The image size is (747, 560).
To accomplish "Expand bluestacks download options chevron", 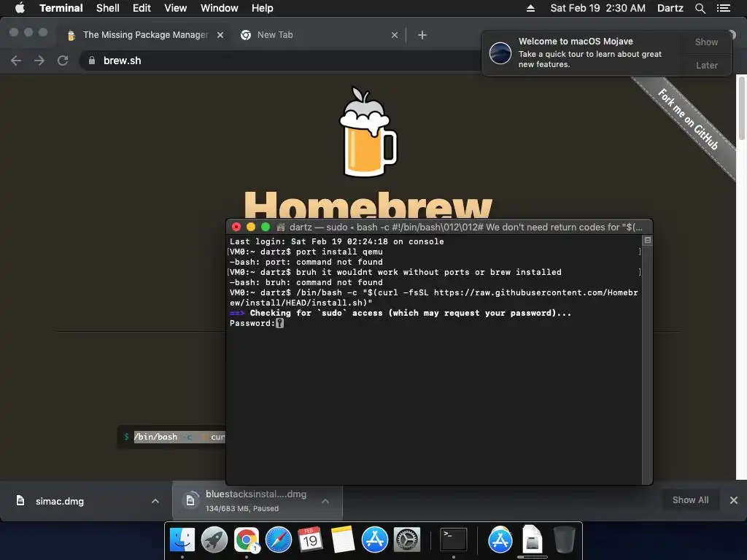I will [325, 501].
